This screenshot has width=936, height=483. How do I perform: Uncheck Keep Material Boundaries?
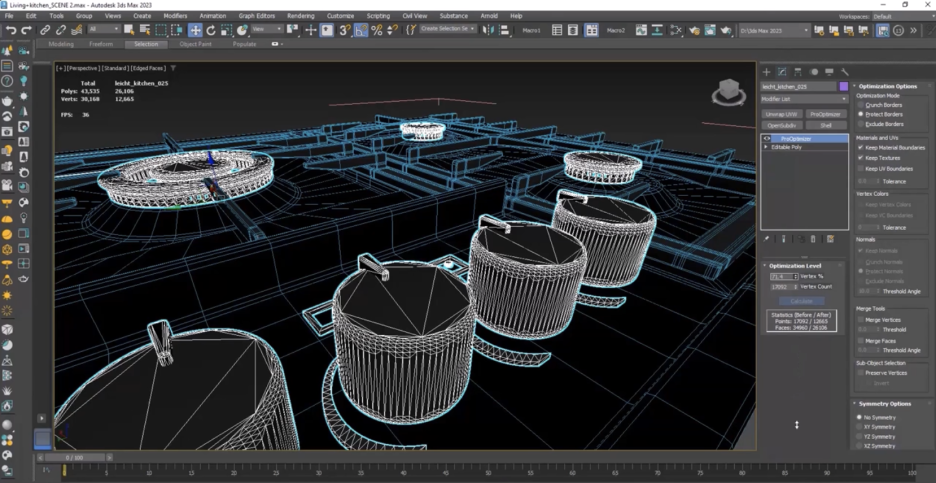click(x=860, y=147)
